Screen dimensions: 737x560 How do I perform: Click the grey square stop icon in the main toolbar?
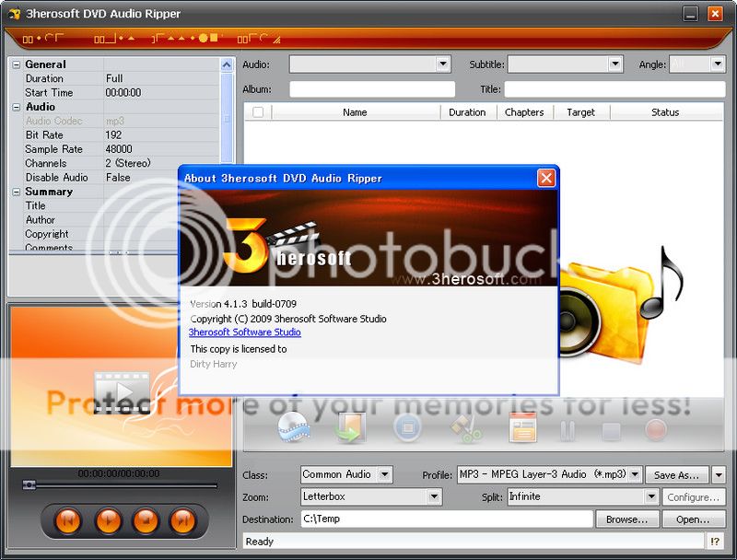[611, 431]
